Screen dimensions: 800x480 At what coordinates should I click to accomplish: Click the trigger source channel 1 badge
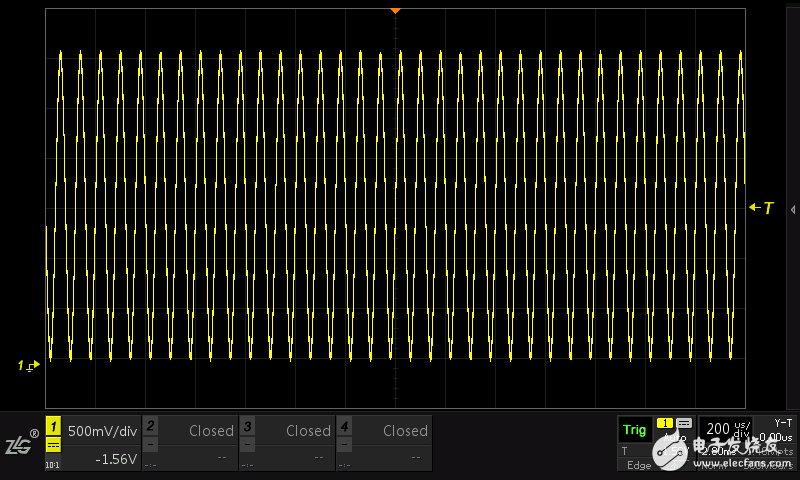click(x=664, y=424)
